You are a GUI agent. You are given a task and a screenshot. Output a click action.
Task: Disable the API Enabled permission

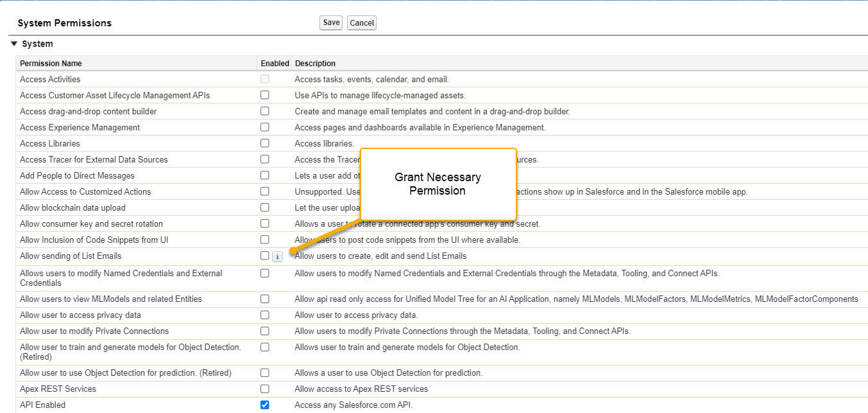(x=264, y=405)
